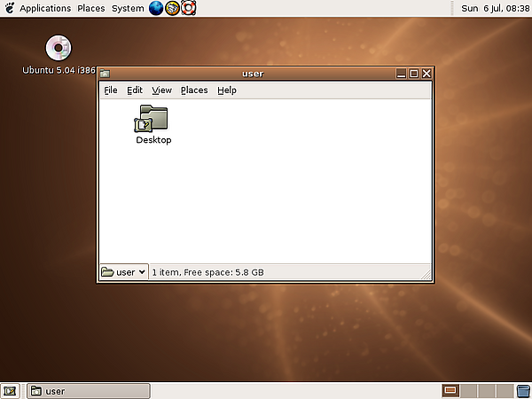Open the Trash icon in bottom panel
Image resolution: width=532 pixels, height=399 pixels.
click(x=522, y=391)
